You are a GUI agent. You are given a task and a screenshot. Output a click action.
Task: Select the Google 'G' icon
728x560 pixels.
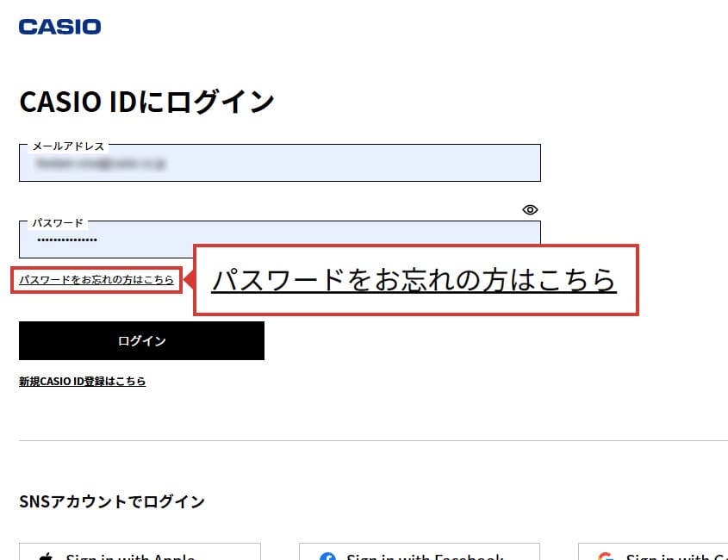(607, 557)
